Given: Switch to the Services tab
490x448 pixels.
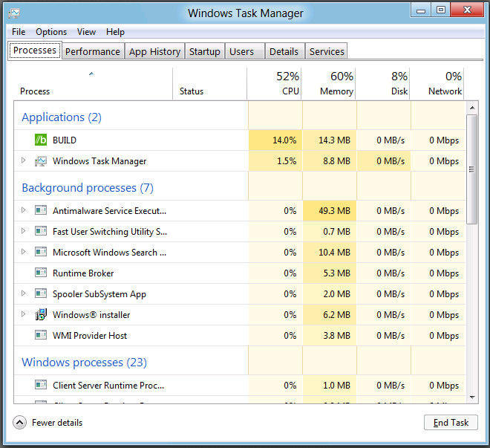Looking at the screenshot, I should pyautogui.click(x=327, y=51).
